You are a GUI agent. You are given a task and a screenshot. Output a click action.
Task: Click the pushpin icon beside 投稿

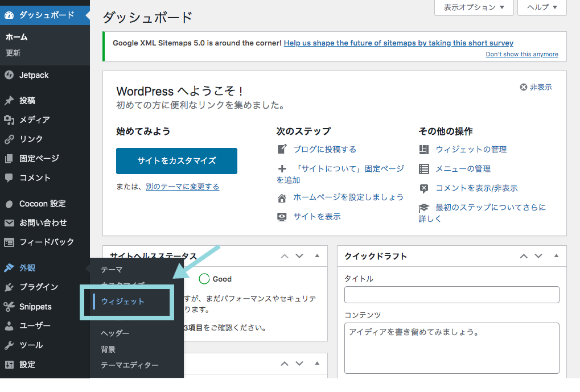pyautogui.click(x=9, y=101)
